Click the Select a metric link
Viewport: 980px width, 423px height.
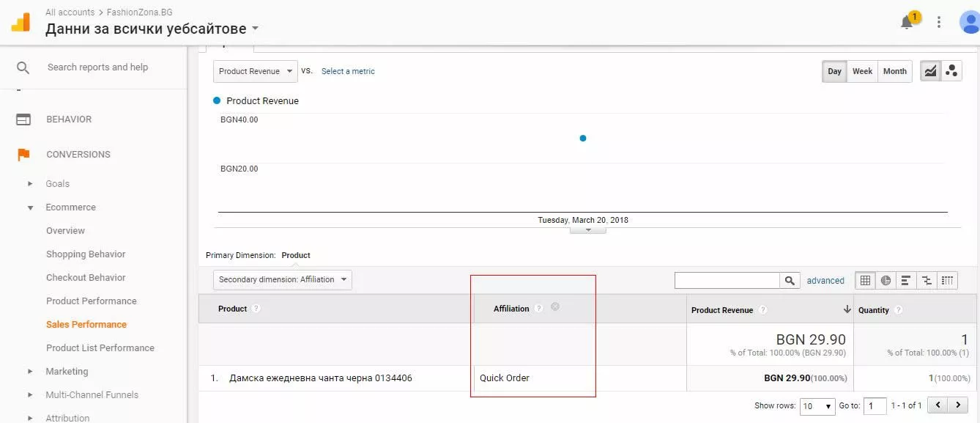pos(348,71)
